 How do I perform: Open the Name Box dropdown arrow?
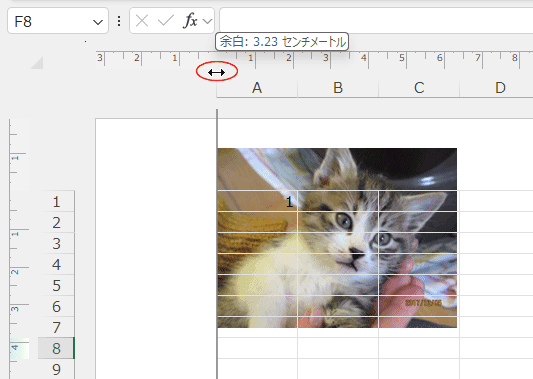click(98, 22)
